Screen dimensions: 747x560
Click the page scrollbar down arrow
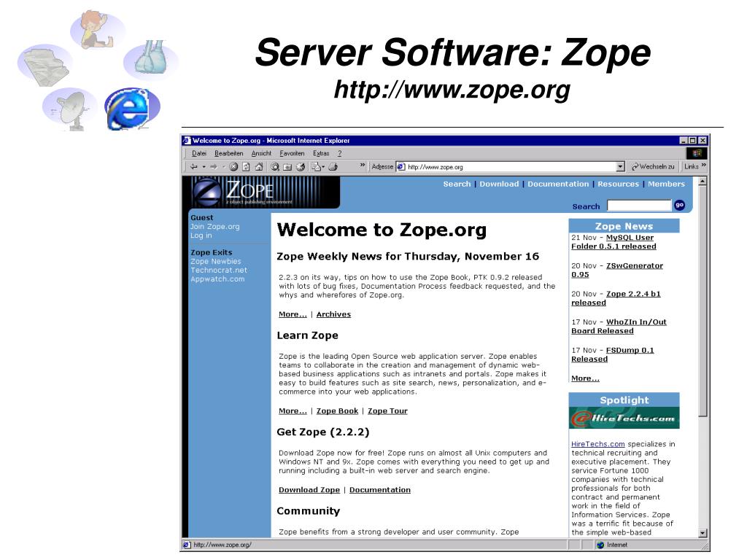pos(703,533)
